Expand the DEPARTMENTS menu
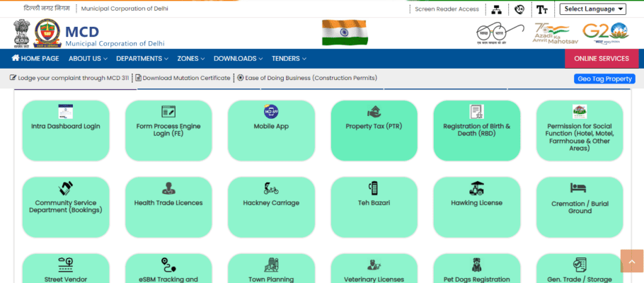 tap(142, 58)
